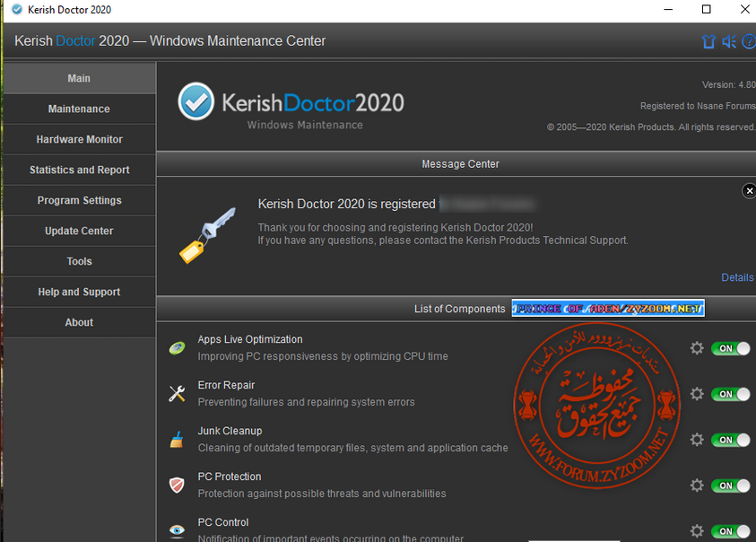756x542 pixels.
Task: Open Hardware Monitor section
Action: pyautogui.click(x=79, y=139)
